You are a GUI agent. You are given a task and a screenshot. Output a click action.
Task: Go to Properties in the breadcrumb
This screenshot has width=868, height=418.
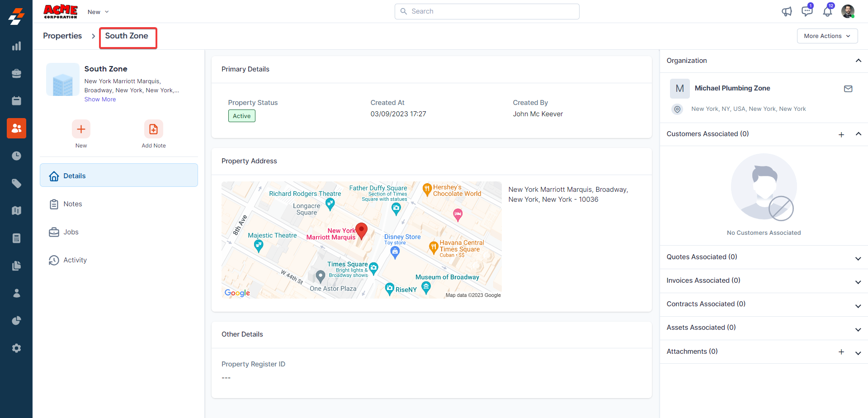click(62, 36)
